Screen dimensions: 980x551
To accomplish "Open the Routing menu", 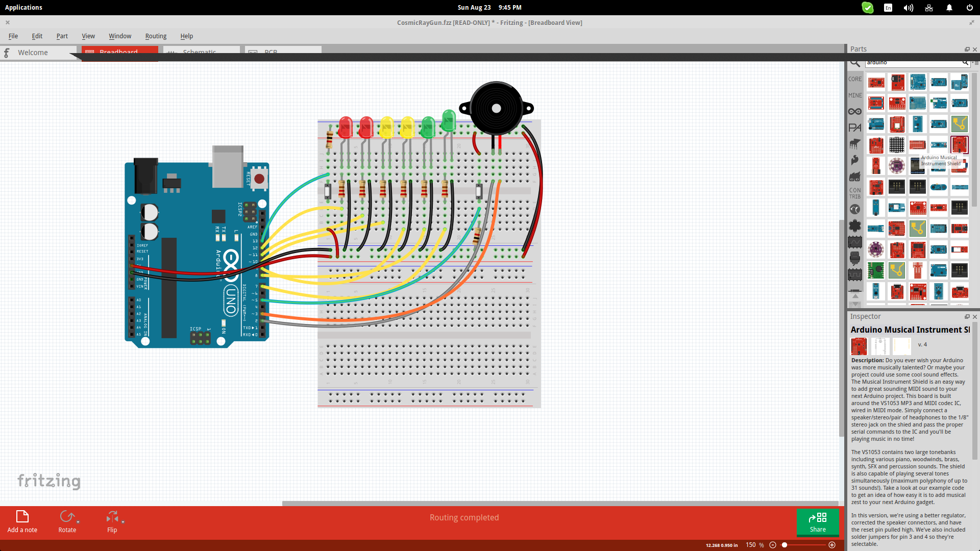I will (156, 36).
